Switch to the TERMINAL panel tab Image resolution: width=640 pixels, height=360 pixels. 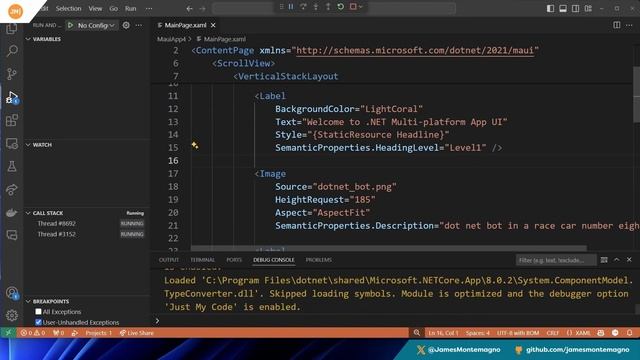(x=202, y=260)
